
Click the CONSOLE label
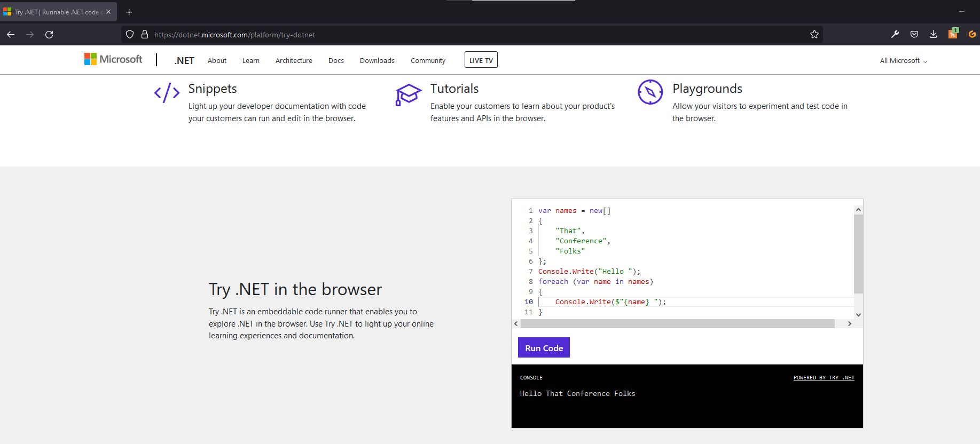(x=531, y=378)
